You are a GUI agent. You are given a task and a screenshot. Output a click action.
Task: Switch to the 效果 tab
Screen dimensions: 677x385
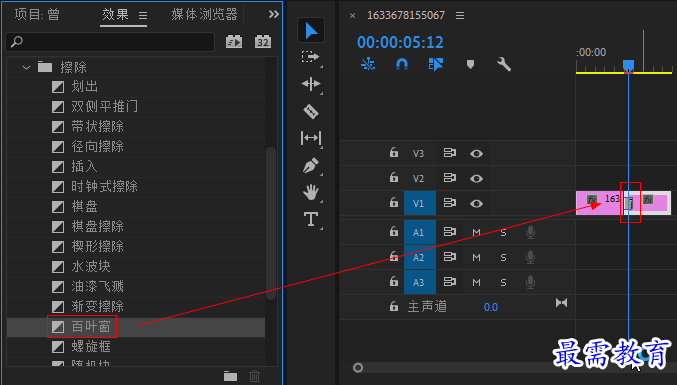point(115,14)
